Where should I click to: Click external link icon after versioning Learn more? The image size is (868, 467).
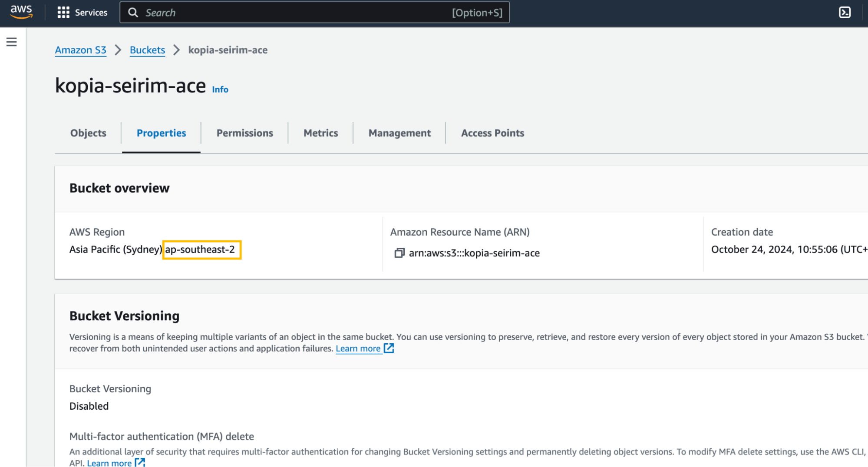click(389, 348)
